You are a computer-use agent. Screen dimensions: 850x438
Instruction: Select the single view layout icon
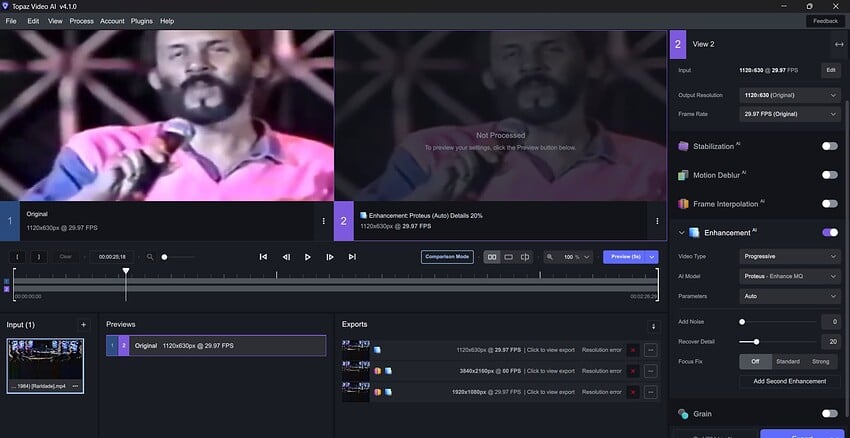coord(508,257)
